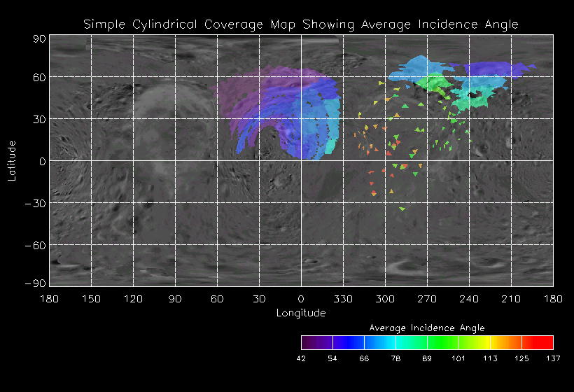574x392 pixels.
Task: Select latitude tick label -30
Action: click(x=36, y=204)
